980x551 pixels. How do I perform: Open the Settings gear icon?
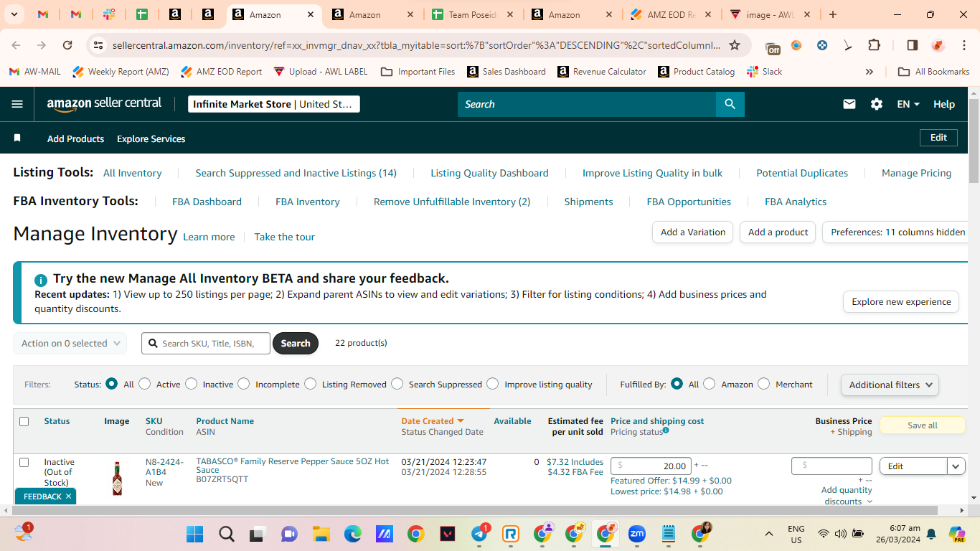(877, 104)
